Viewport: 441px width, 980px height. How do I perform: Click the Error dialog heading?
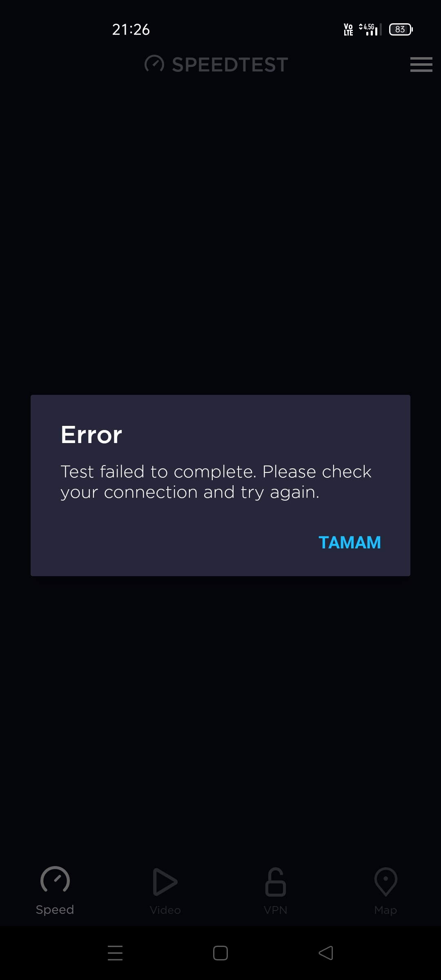pyautogui.click(x=91, y=434)
